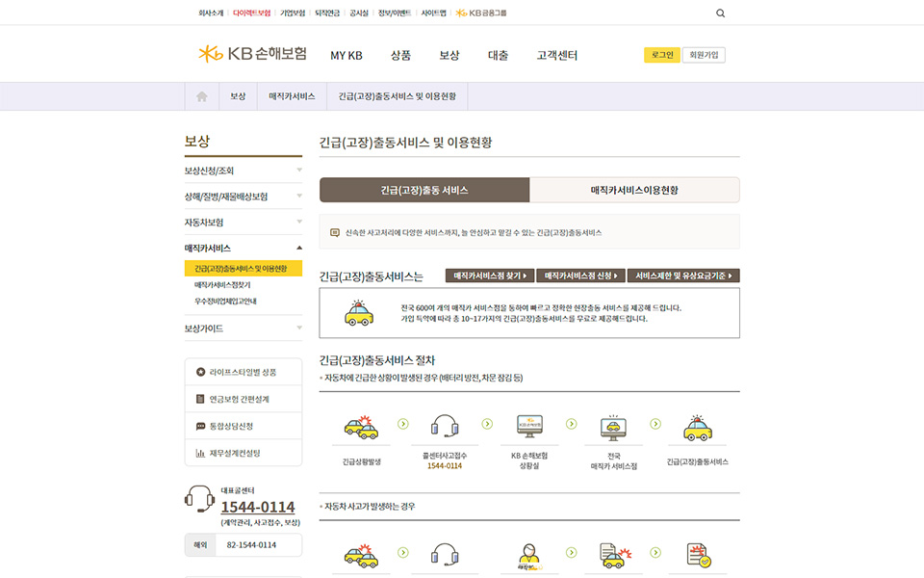Click the 로그인 button
924x578 pixels.
tap(661, 55)
